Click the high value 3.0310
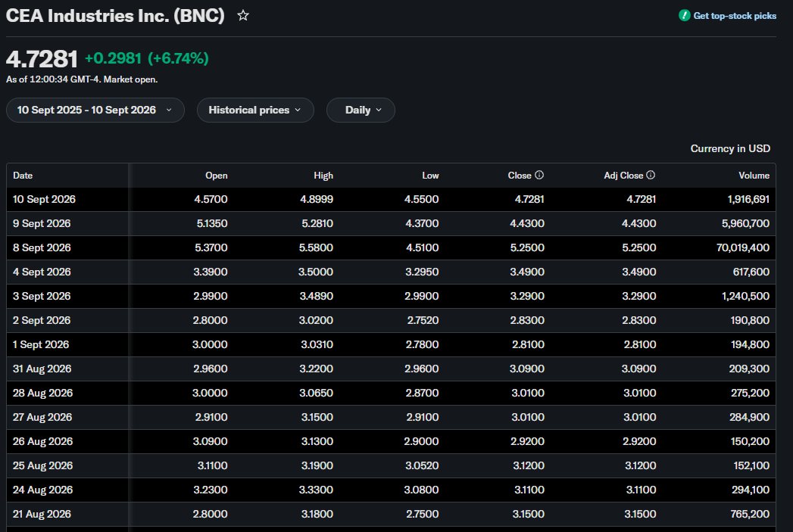Viewport: 793px width, 532px height. (x=317, y=345)
